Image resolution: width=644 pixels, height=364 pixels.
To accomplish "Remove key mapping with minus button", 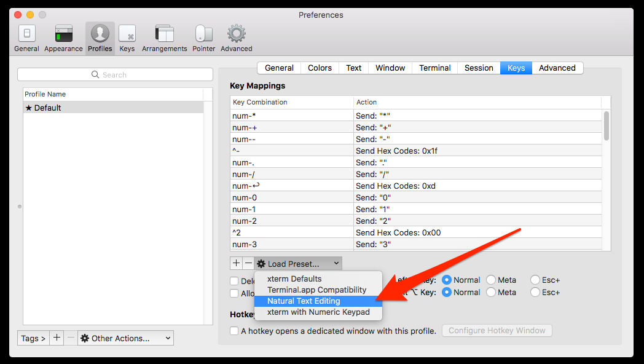I will pos(248,263).
